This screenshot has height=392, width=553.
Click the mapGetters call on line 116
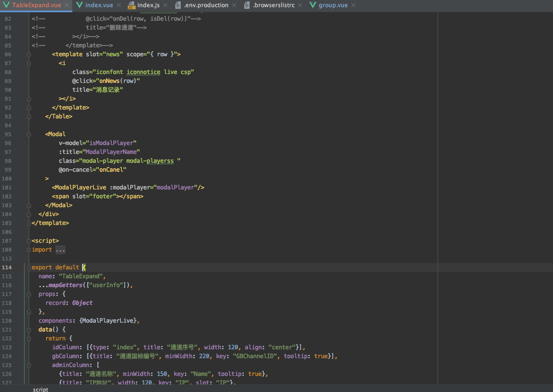click(66, 285)
